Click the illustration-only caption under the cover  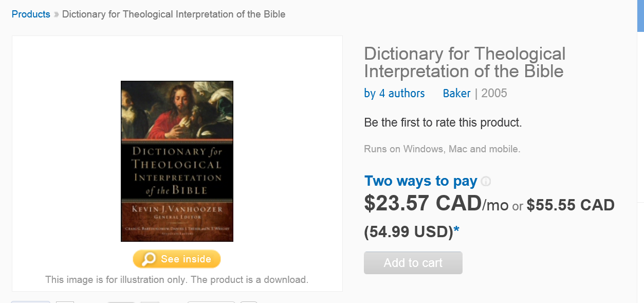pyautogui.click(x=177, y=280)
